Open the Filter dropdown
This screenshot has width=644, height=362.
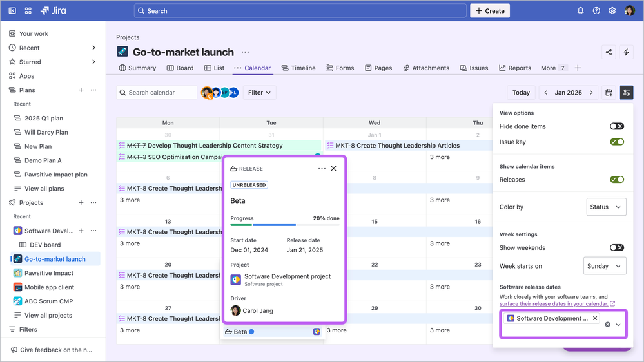click(x=259, y=92)
